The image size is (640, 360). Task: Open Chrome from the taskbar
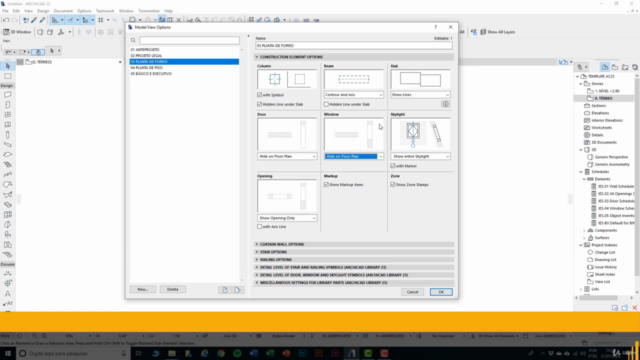pos(221,353)
